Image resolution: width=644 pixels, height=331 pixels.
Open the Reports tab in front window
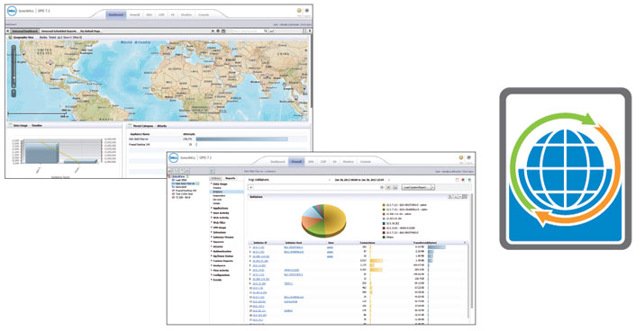pyautogui.click(x=230, y=178)
